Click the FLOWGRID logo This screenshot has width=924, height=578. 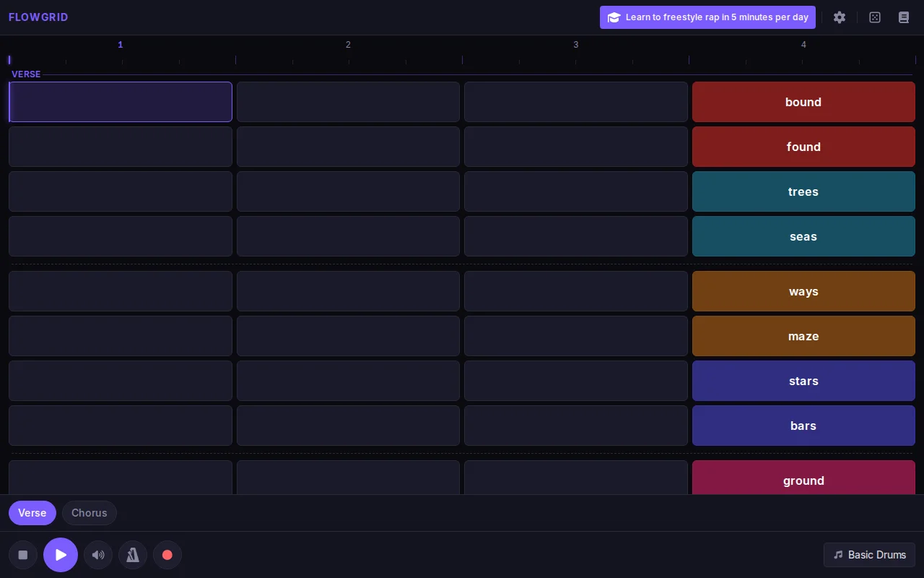pos(38,17)
